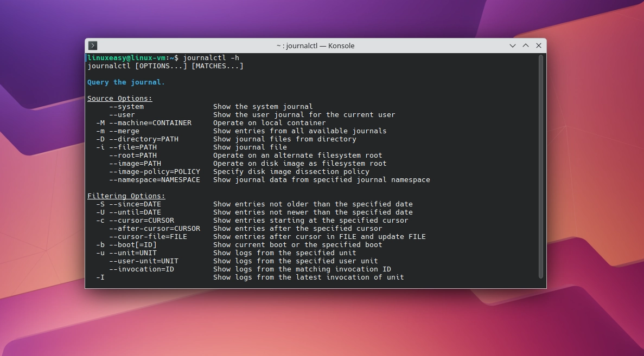644x356 pixels.
Task: Open the Konsole window menu icon
Action: pyautogui.click(x=93, y=46)
